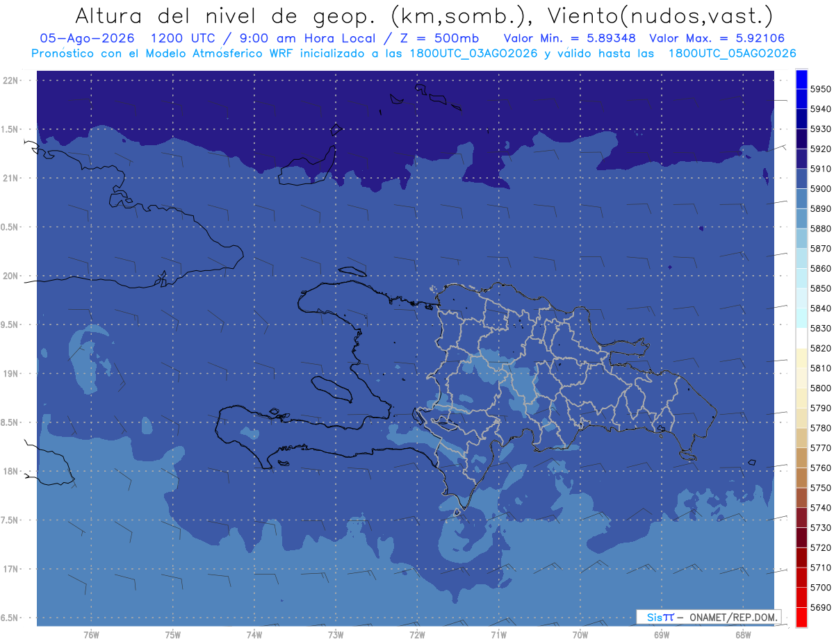
Task: Pick the legend swatch between 5910 and 5920
Action: coord(801,158)
